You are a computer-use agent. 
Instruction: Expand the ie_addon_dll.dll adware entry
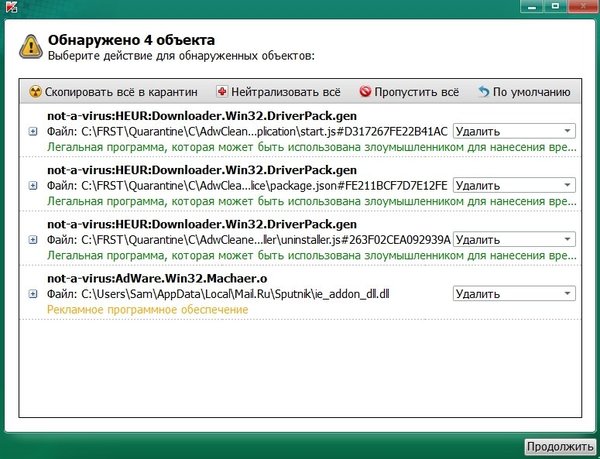tap(34, 295)
